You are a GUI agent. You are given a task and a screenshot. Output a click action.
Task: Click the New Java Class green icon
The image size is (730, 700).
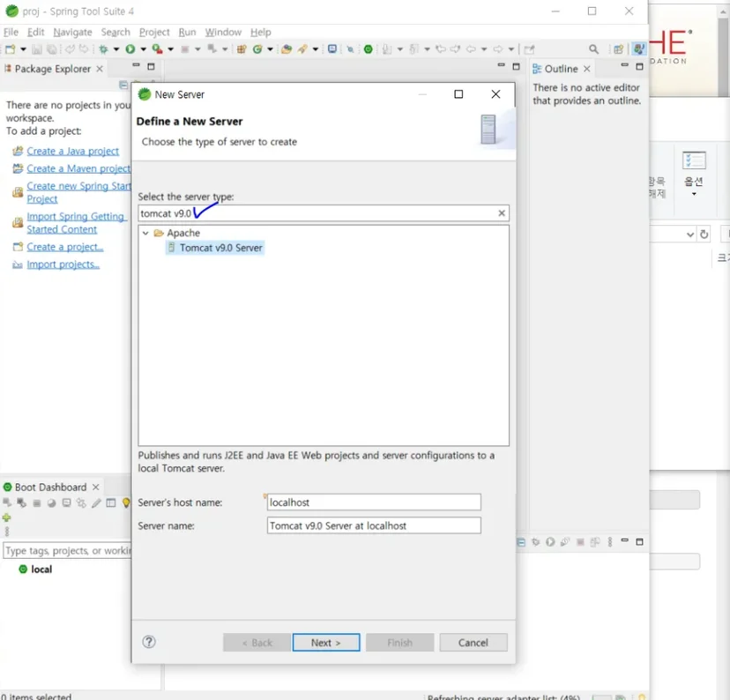[257, 48]
